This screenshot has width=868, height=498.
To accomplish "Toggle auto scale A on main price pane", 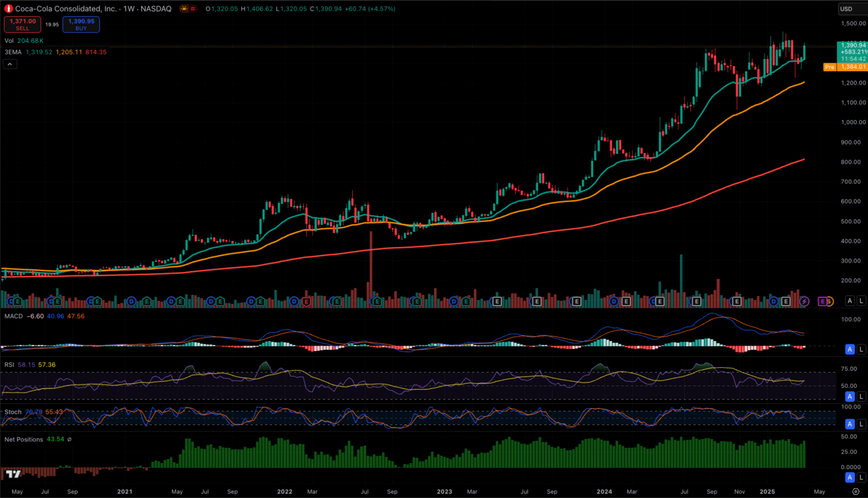I will coord(850,301).
